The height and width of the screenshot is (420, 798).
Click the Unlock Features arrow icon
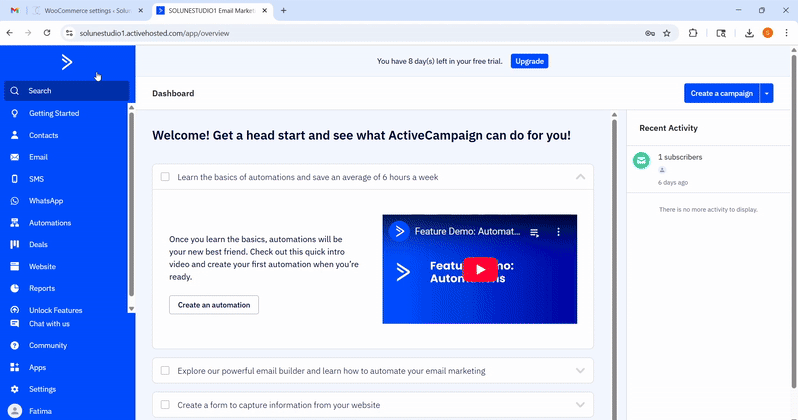pyautogui.click(x=15, y=310)
